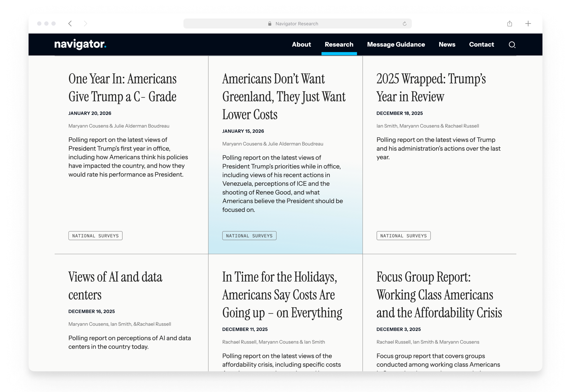Read '2025 Wrapped: Trump's Year in Review'
The width and height of the screenshot is (571, 392).
tap(431, 87)
